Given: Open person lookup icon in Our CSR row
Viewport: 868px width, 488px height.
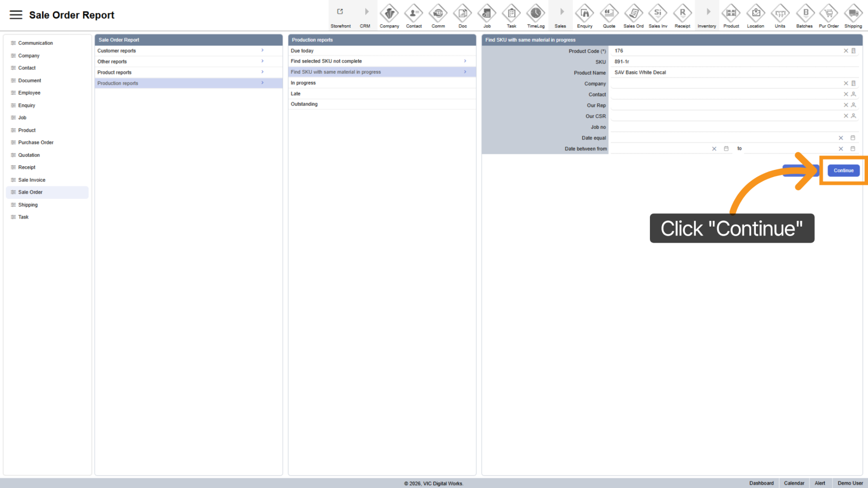Looking at the screenshot, I should 854,116.
